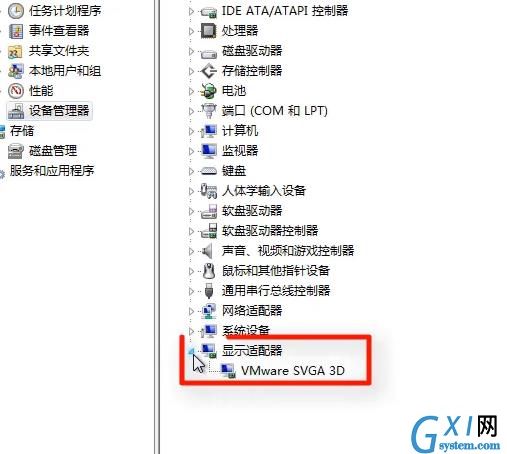507x454 pixels.
Task: Select the Performance gauge icon
Action: click(16, 91)
